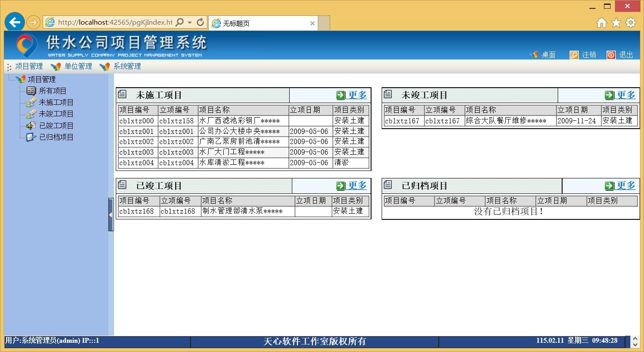Open browser Favorites star icon

tap(616, 23)
